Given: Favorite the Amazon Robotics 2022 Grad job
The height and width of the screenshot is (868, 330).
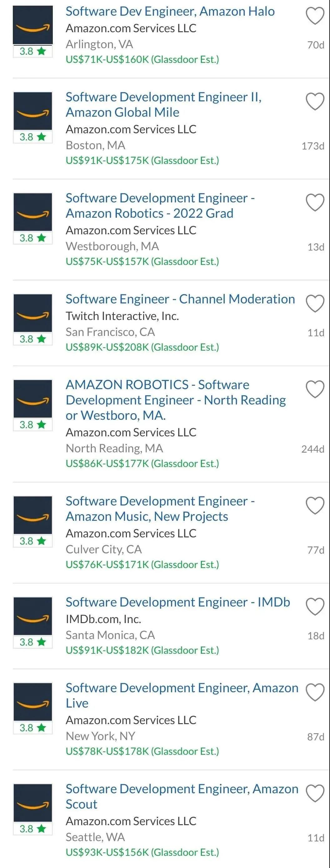Looking at the screenshot, I should 315,202.
